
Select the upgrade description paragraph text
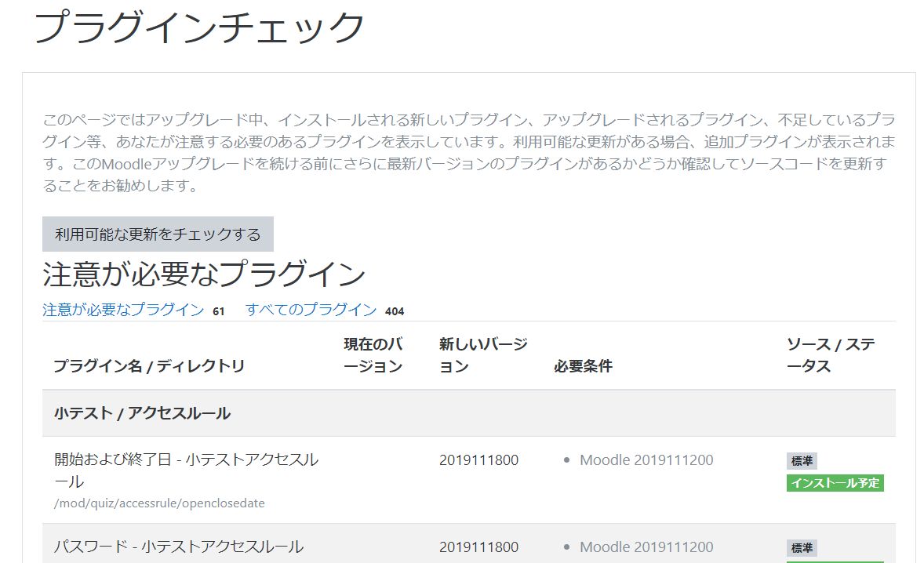click(x=469, y=153)
